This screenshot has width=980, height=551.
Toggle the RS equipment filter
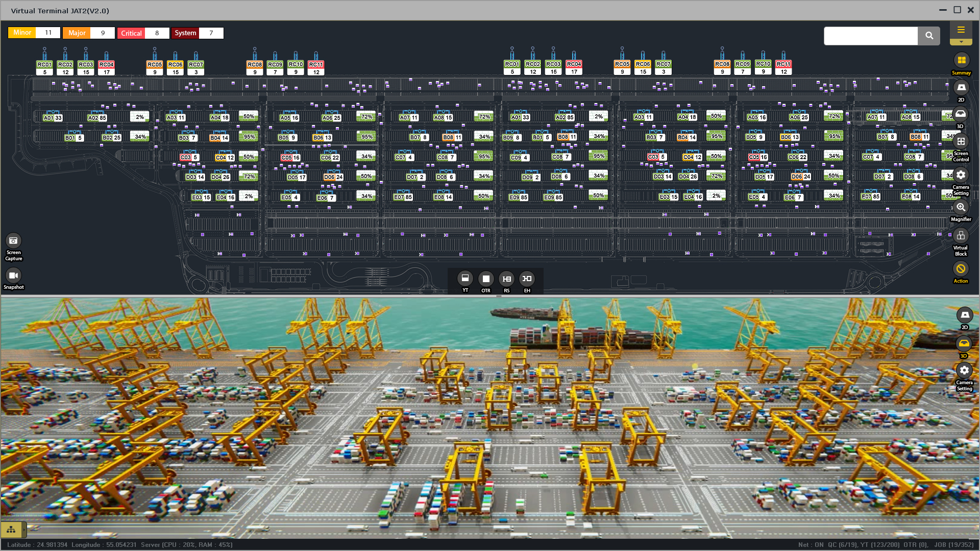point(506,279)
